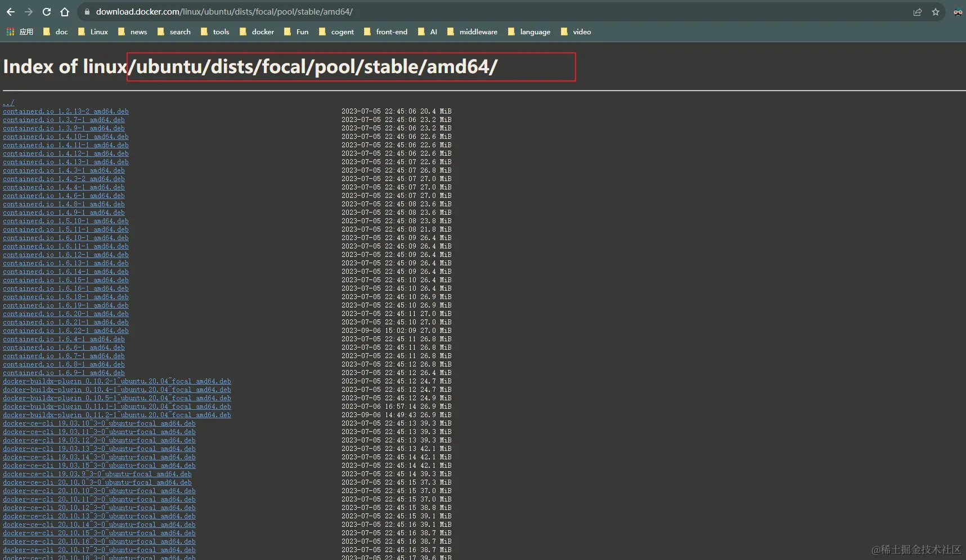The width and height of the screenshot is (966, 560).
Task: Download containerd.io 1.3.9-1 amd64 deb
Action: click(x=64, y=128)
